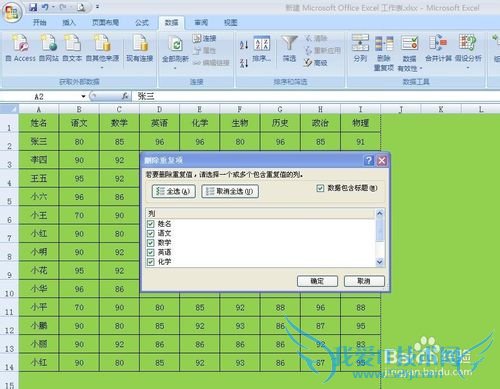
Task: Open the custom Sort dialog (排序)
Action: click(x=262, y=49)
